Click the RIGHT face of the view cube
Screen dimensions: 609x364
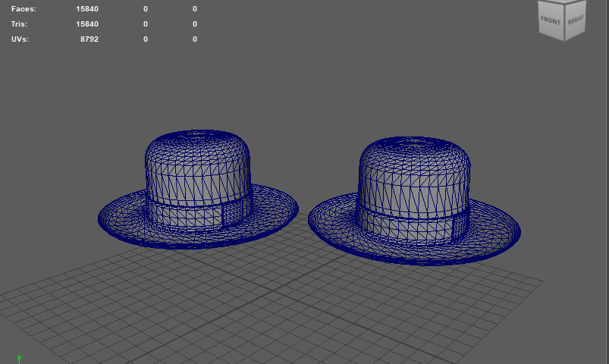coord(576,20)
